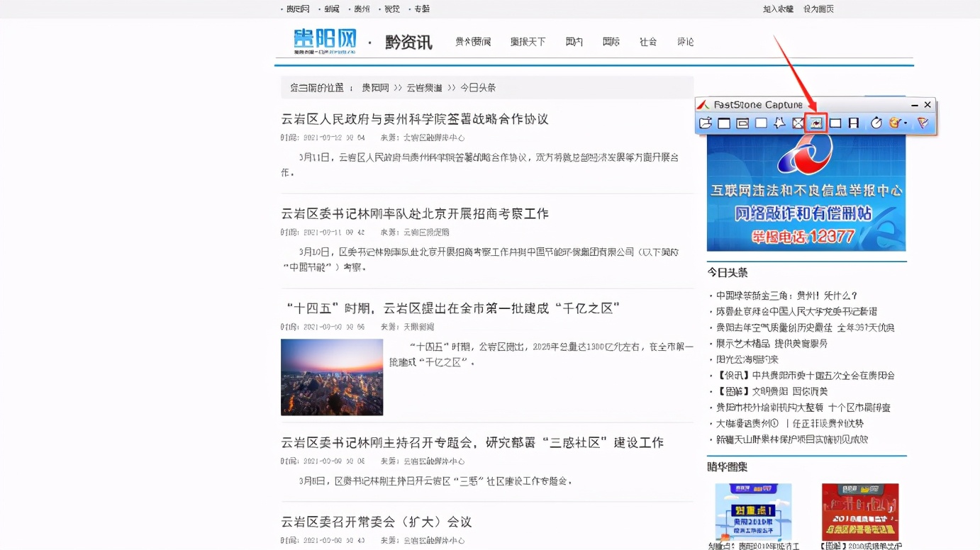Open the 国内 navigation menu item

(574, 42)
